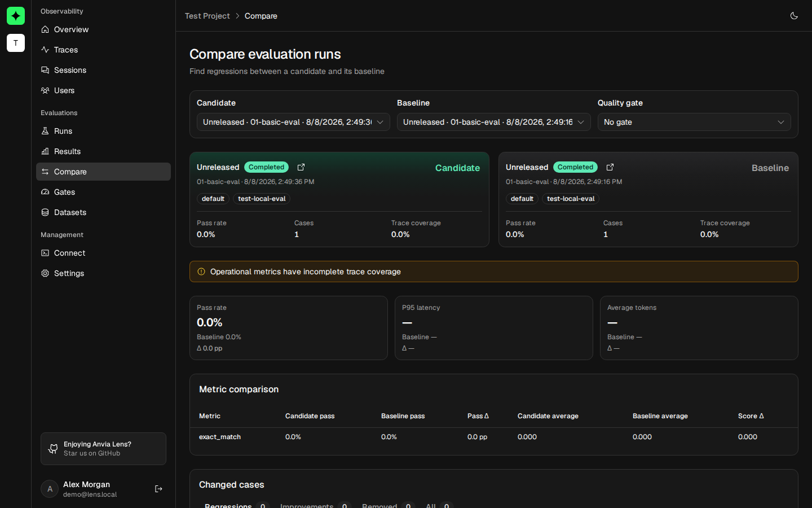Screen dimensions: 812x508
Task: Click the exact_match metric row
Action: (494, 437)
